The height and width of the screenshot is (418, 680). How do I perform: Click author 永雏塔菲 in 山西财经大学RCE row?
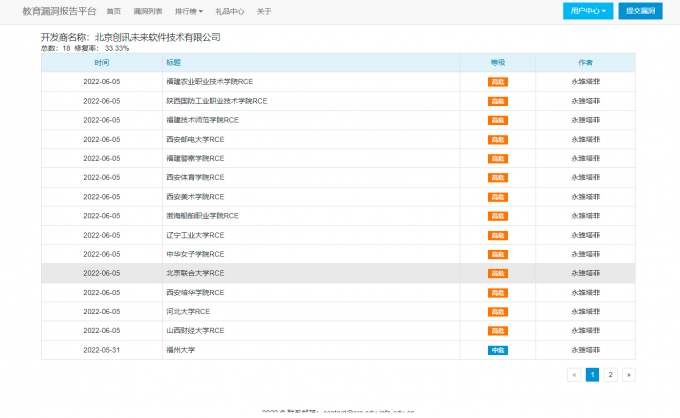click(x=585, y=331)
